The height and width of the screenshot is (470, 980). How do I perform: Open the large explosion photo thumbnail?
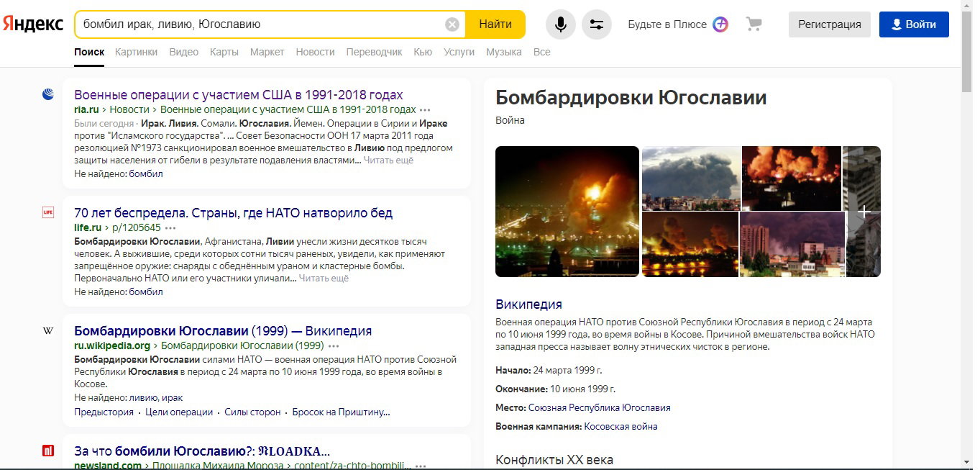click(567, 212)
